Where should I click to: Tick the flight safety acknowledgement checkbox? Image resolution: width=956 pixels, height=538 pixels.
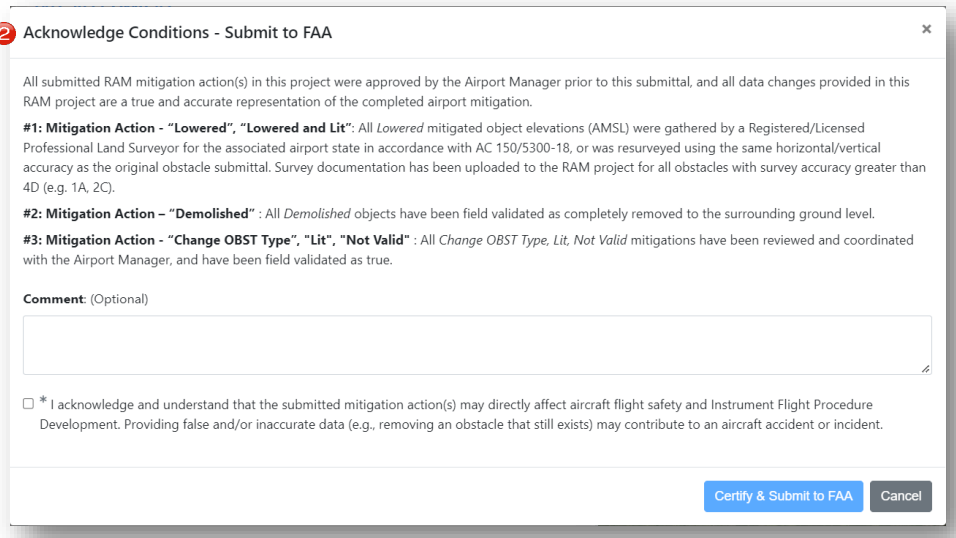28,404
